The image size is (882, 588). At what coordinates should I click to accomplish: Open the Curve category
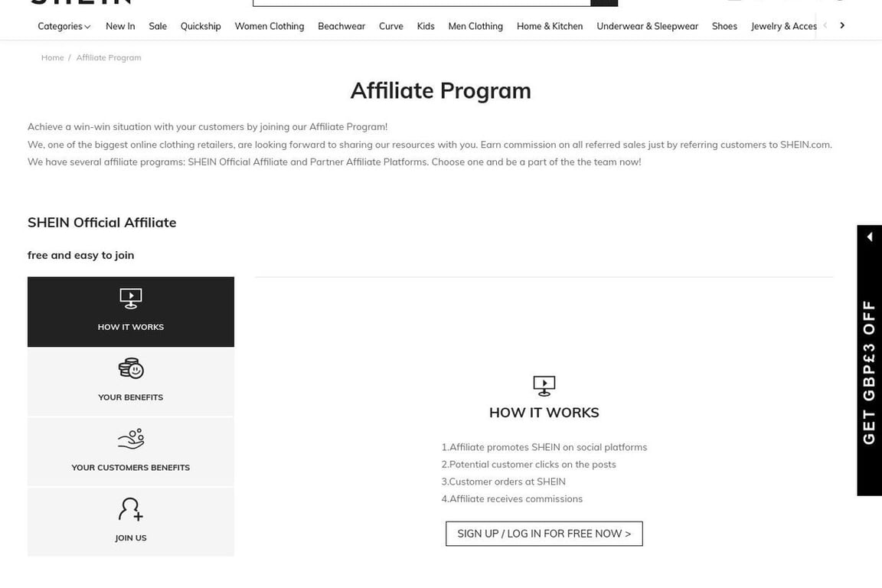[x=391, y=27]
